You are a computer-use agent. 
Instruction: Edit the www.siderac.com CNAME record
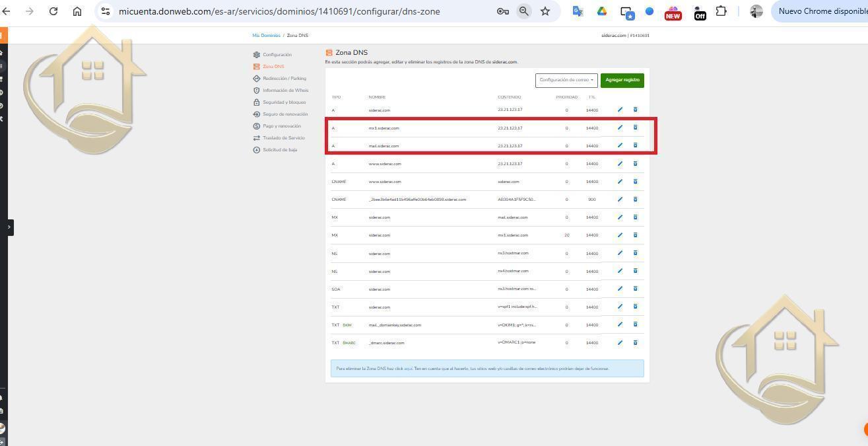pos(620,181)
